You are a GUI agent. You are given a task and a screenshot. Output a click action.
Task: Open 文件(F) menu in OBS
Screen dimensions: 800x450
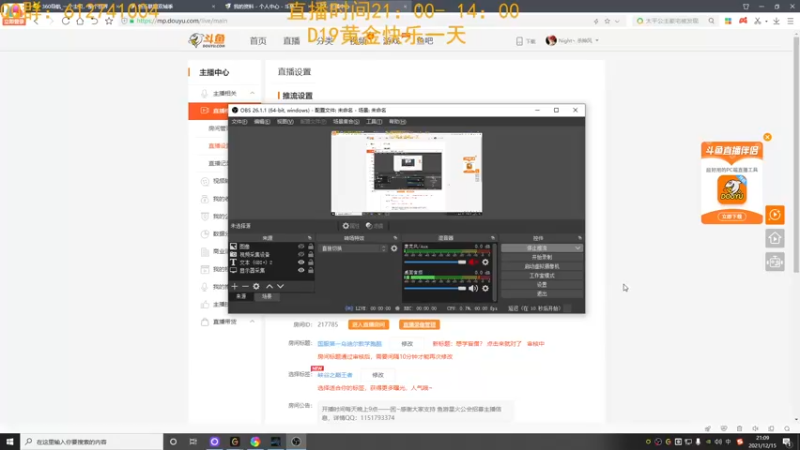click(x=239, y=121)
